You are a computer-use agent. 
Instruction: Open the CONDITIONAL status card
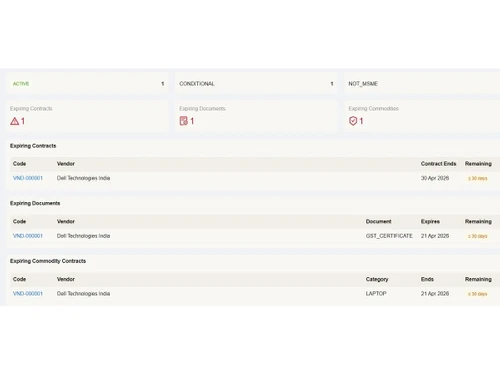point(256,83)
